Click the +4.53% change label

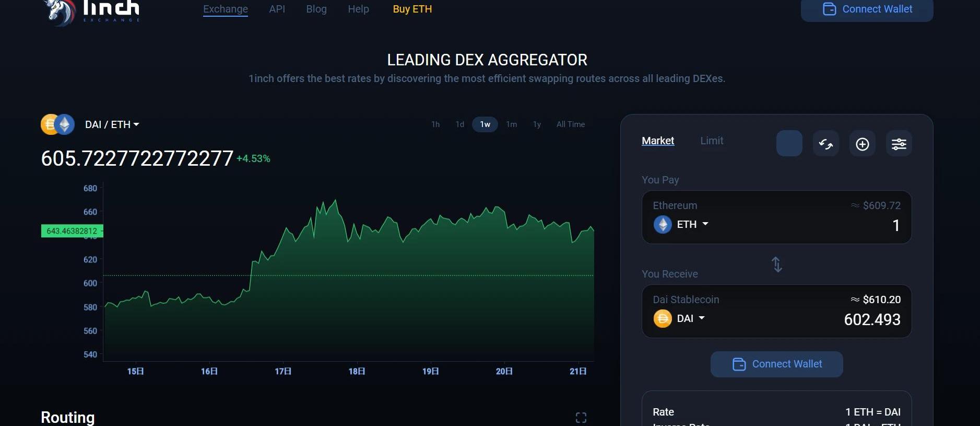(253, 158)
